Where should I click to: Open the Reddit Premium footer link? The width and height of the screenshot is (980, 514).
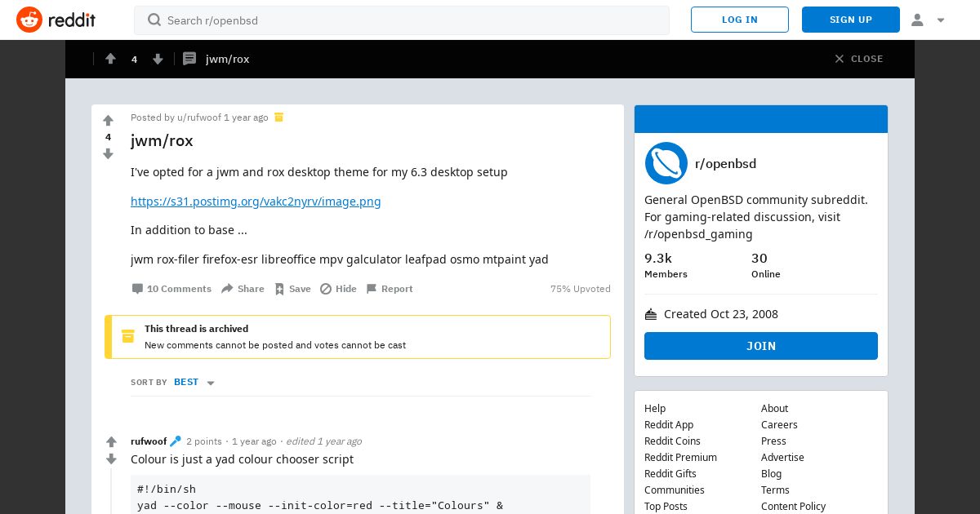(680, 458)
